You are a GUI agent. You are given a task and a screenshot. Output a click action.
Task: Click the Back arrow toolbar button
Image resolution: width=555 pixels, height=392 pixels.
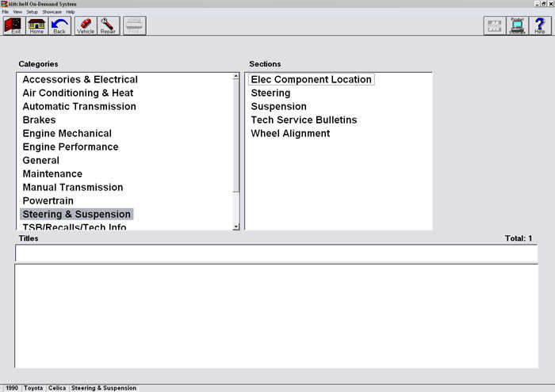pos(59,26)
